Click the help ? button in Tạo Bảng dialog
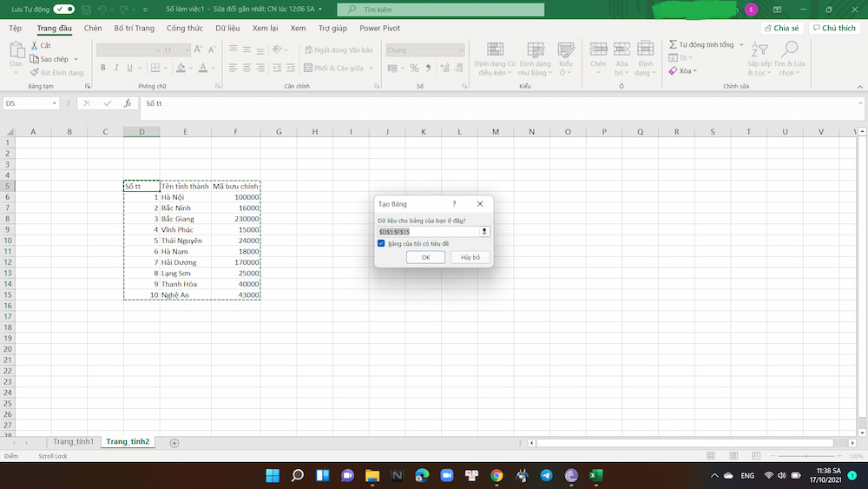 [x=454, y=204]
